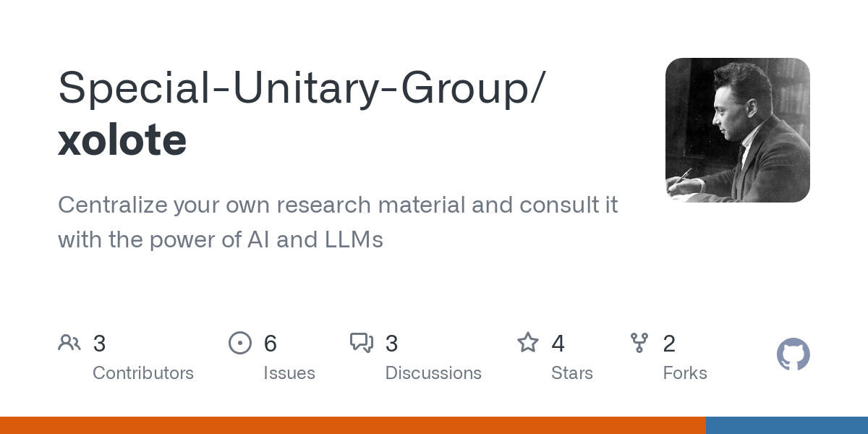
Task: Click the issues circle icon
Action: pyautogui.click(x=239, y=342)
